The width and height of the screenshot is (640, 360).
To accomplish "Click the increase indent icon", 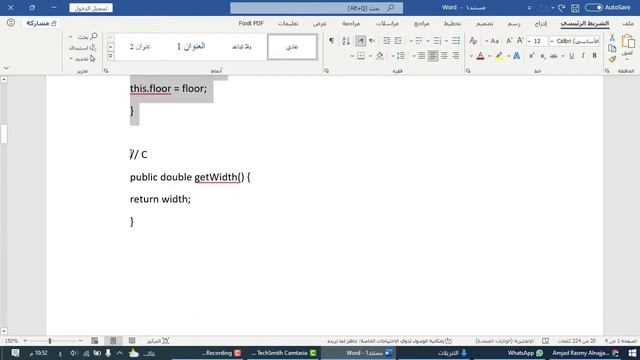I will [x=386, y=41].
